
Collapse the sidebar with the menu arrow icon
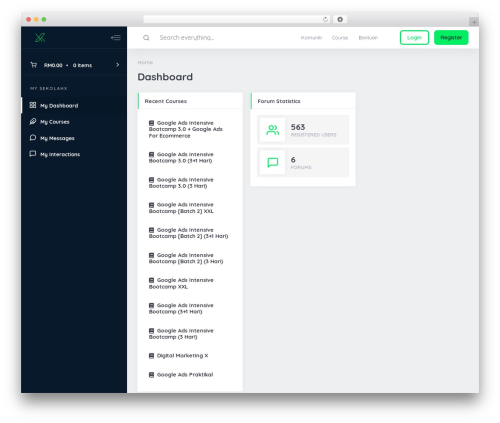click(116, 38)
